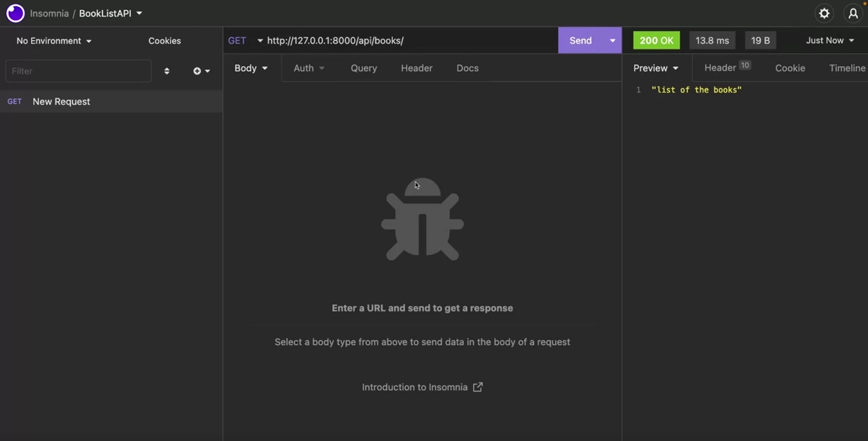
Task: Expand the Just Now history dropdown
Action: (830, 41)
